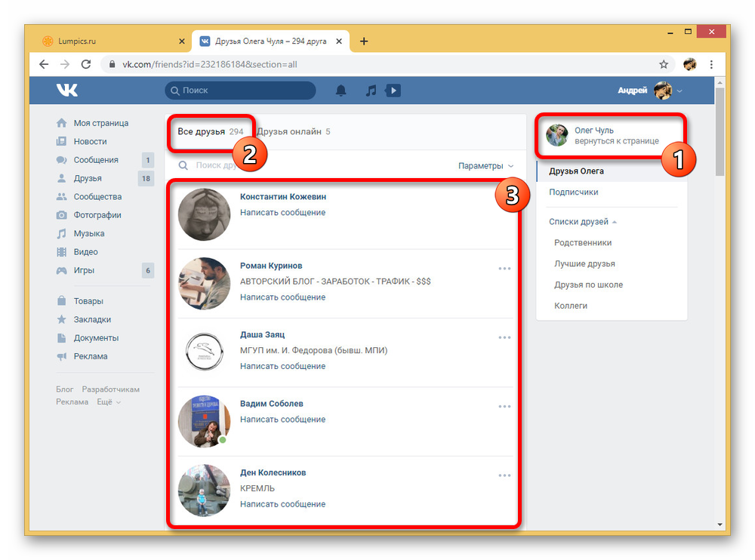The width and height of the screenshot is (755, 560).
Task: Click the home icon beside Моя страница
Action: 62,123
